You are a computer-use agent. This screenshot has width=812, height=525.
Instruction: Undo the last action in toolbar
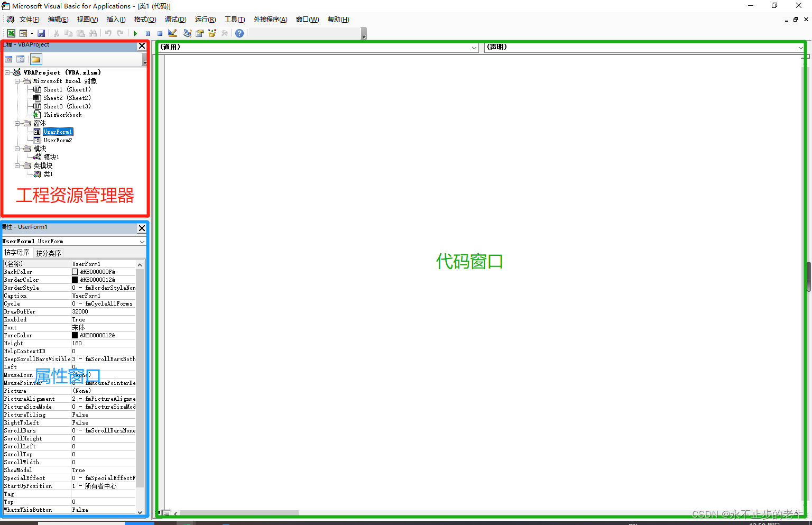tap(108, 33)
